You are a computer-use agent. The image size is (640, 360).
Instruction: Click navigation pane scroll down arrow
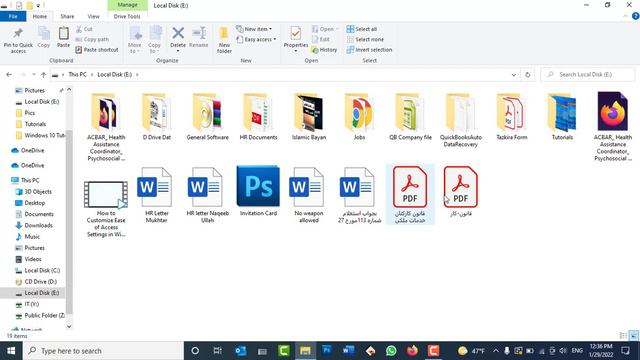point(69,326)
